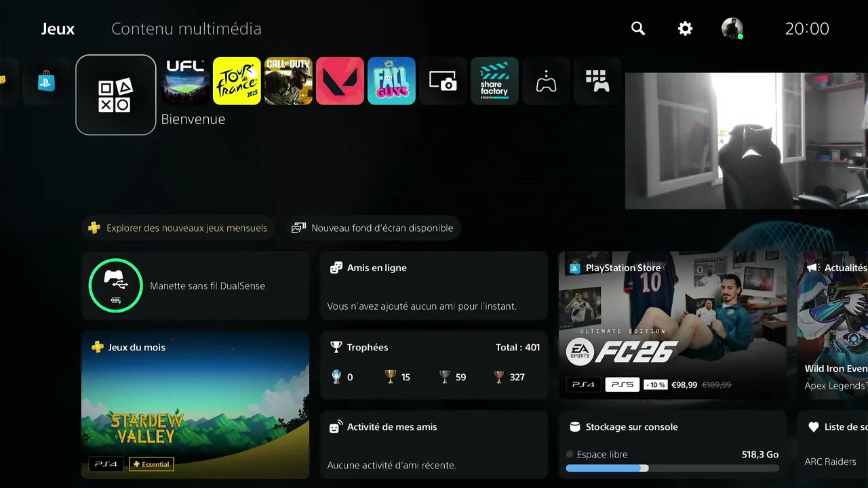The width and height of the screenshot is (868, 488).
Task: Open the Wild Iron Event news card
Action: [x=833, y=325]
